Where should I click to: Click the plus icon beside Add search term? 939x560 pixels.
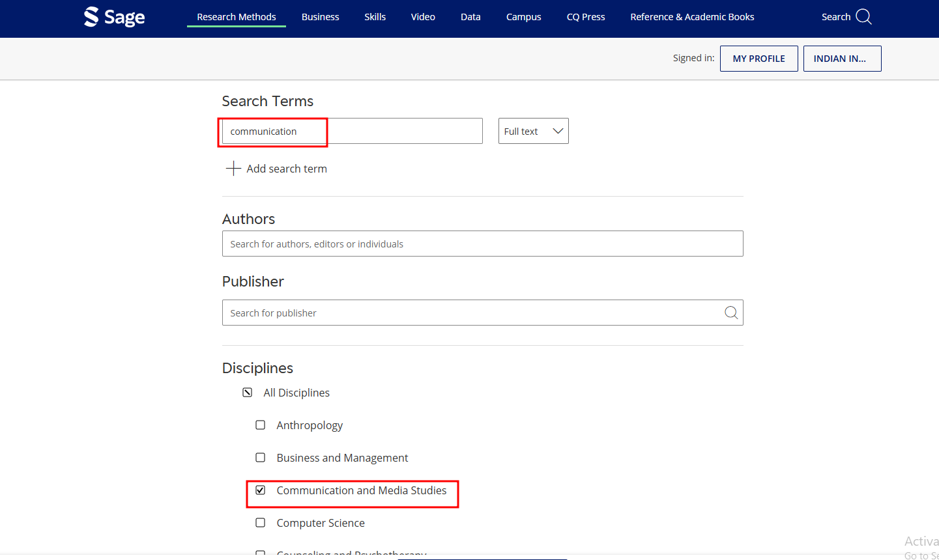tap(233, 169)
